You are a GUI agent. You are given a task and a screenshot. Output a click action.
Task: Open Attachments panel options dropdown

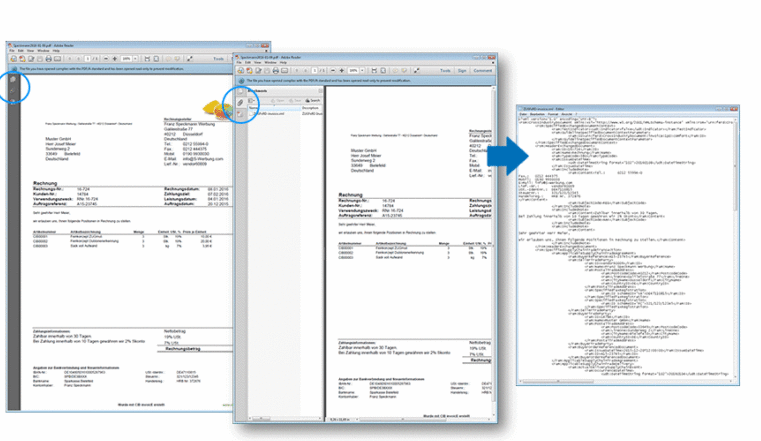(x=251, y=100)
